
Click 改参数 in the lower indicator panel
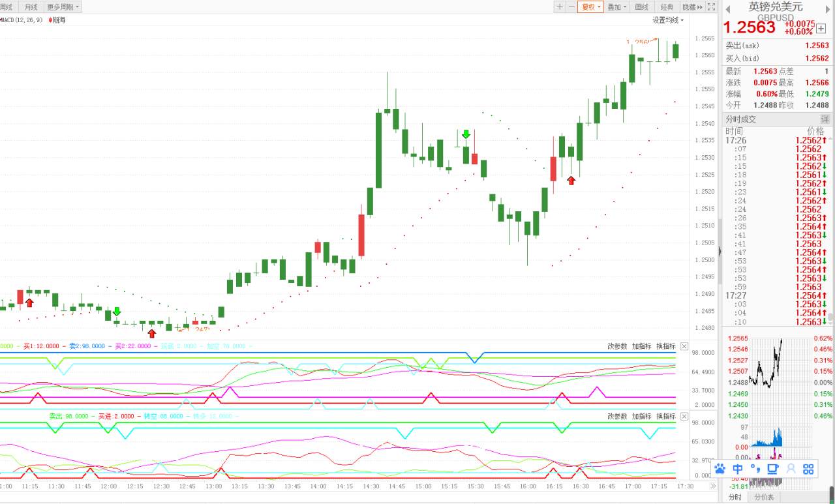point(617,416)
